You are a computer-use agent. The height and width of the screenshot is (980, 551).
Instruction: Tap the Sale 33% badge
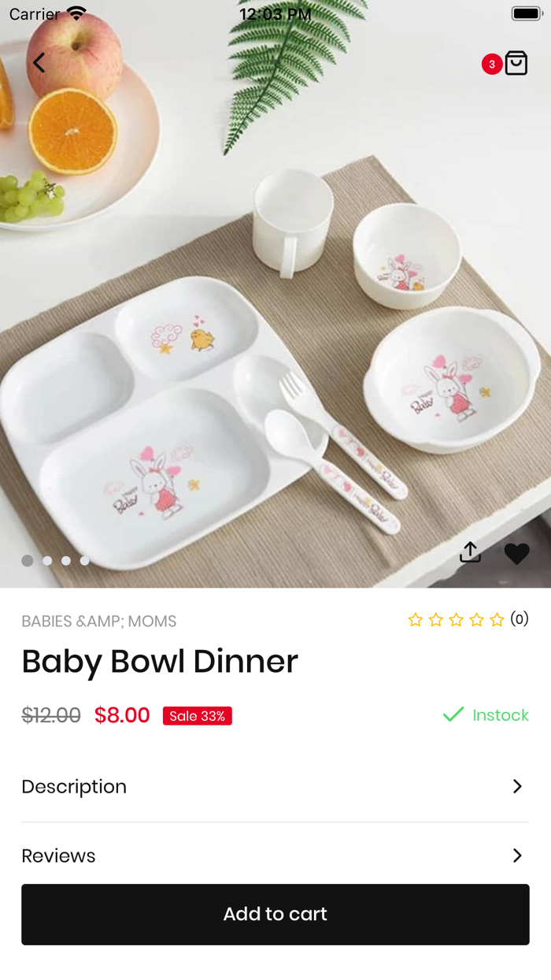pos(197,716)
